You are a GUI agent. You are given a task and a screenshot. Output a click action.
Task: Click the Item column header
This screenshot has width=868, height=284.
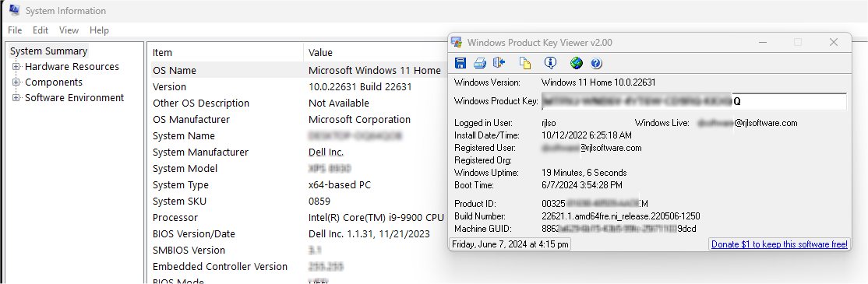click(162, 53)
